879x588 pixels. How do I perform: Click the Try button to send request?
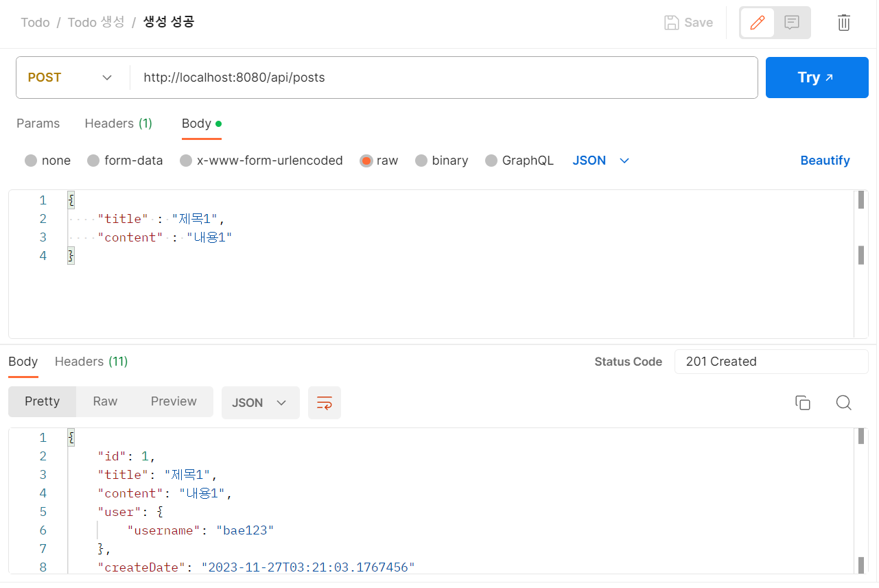[x=817, y=77]
